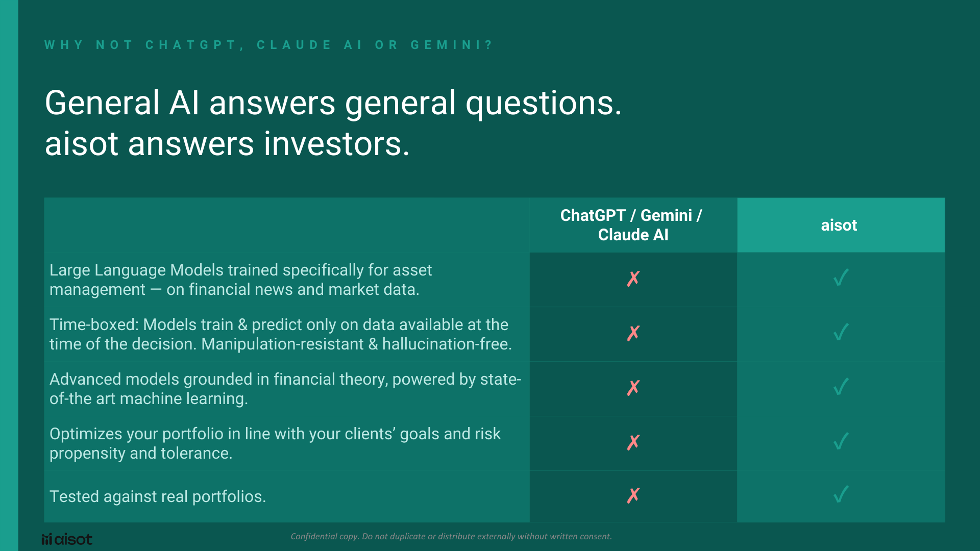
Task: Click the confidential copy footer notice
Action: click(x=451, y=536)
